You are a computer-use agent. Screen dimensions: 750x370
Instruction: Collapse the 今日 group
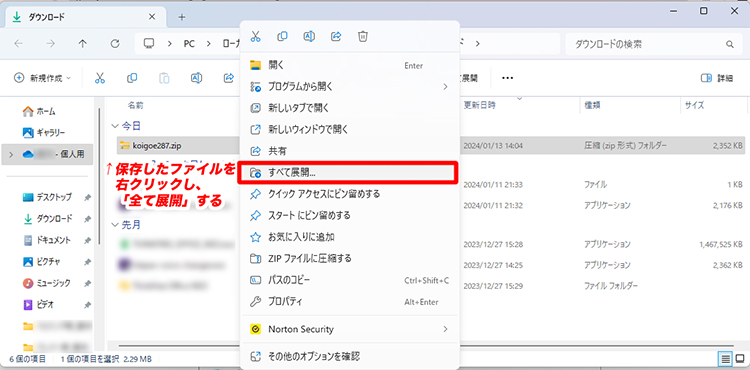(114, 126)
